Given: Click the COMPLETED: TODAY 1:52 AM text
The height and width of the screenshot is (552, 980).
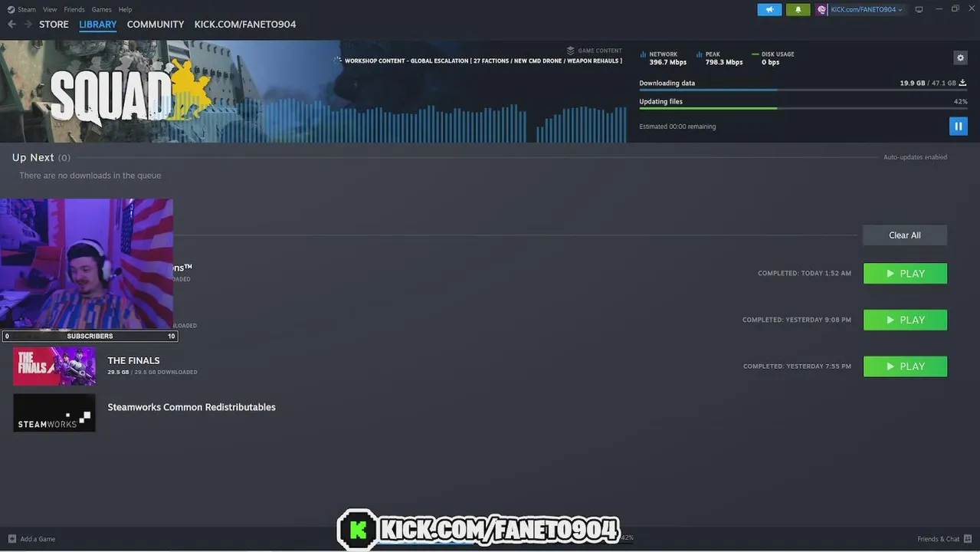Looking at the screenshot, I should pyautogui.click(x=805, y=274).
